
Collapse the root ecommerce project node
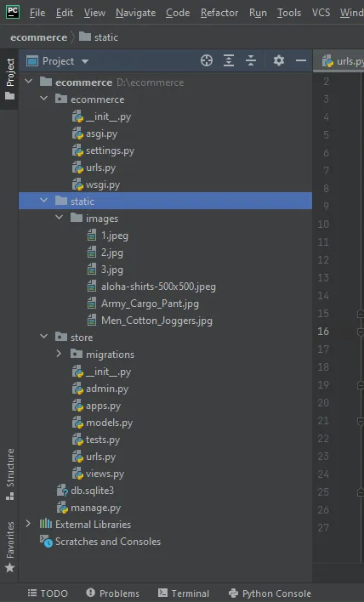tap(28, 82)
